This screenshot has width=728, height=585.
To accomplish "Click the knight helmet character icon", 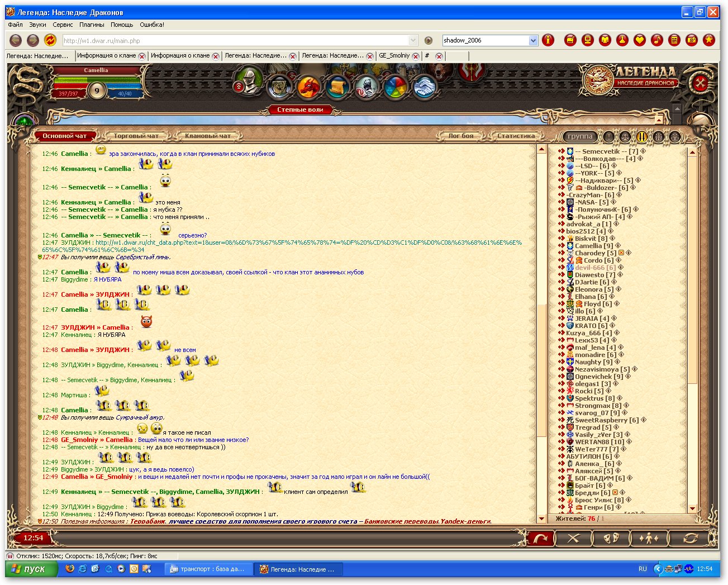I will tap(249, 81).
